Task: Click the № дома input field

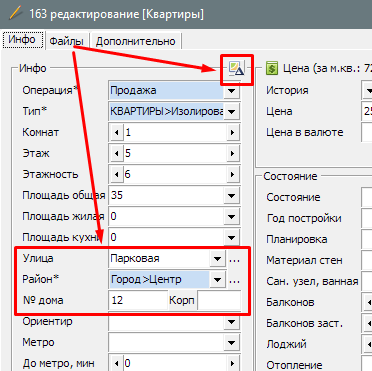Action: [x=138, y=301]
